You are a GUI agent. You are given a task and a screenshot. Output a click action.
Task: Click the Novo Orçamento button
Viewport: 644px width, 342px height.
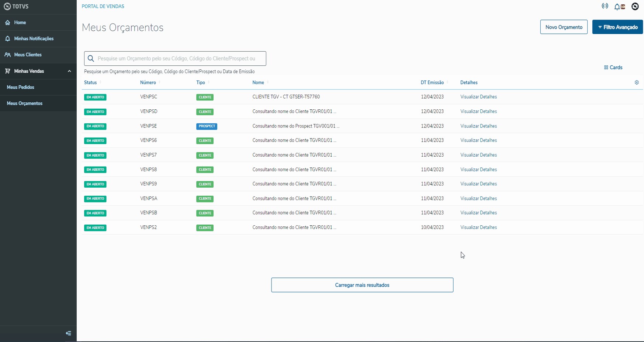tap(564, 27)
